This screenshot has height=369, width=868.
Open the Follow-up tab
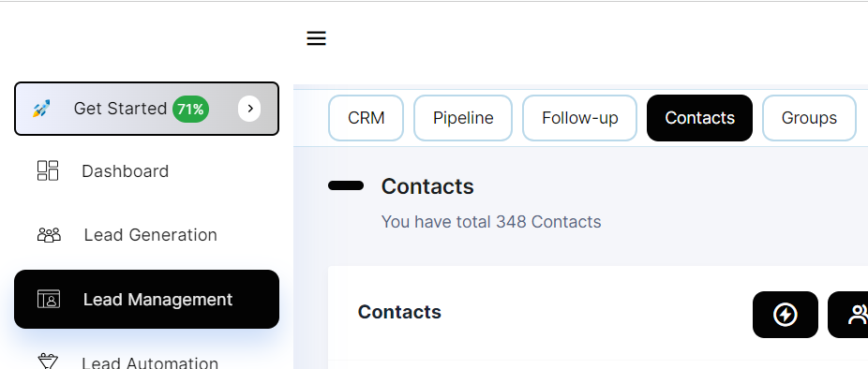579,118
